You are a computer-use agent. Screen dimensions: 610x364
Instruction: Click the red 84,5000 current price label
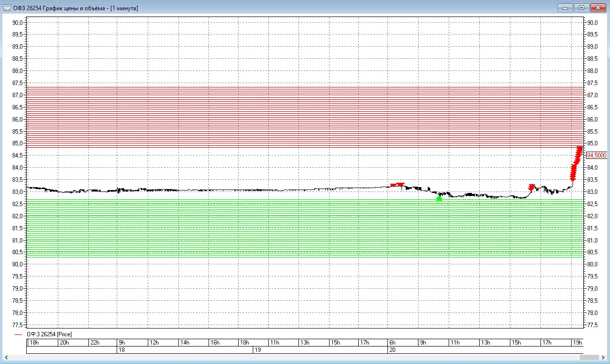pos(596,156)
